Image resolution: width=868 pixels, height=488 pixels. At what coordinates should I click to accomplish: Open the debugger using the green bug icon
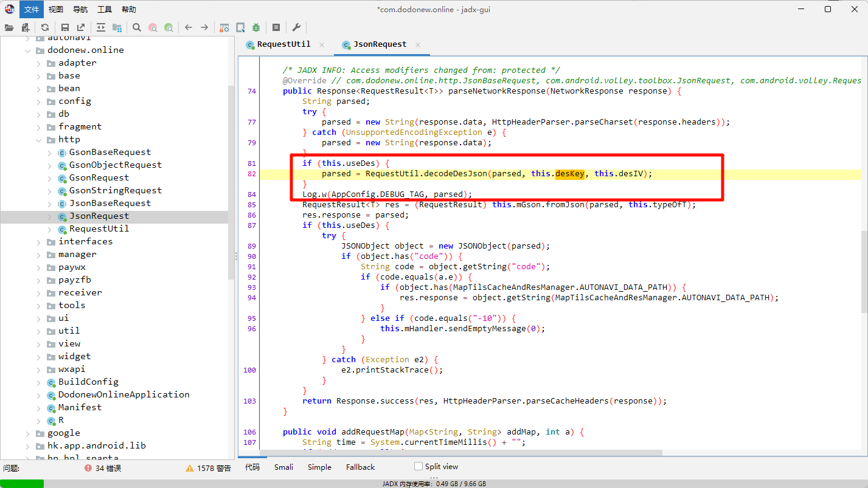pyautogui.click(x=256, y=27)
